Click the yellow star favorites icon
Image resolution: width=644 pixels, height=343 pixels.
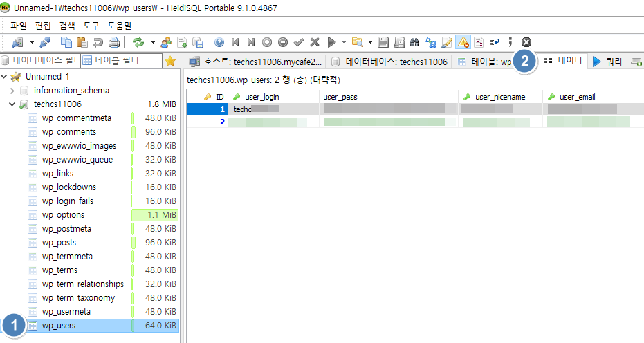170,62
